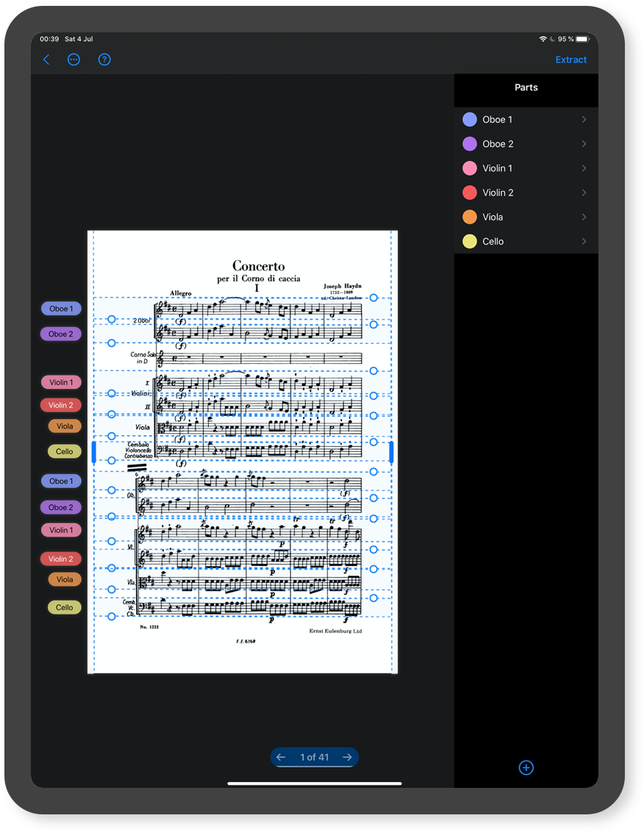Check the battery status icon
The width and height of the screenshot is (644, 832).
click(583, 39)
